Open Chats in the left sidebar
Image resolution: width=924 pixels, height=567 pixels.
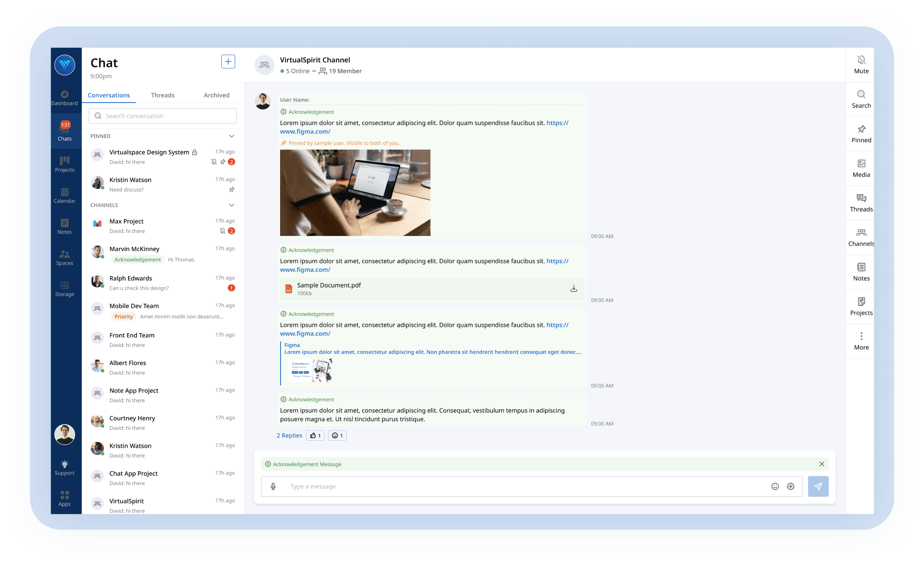pos(64,131)
